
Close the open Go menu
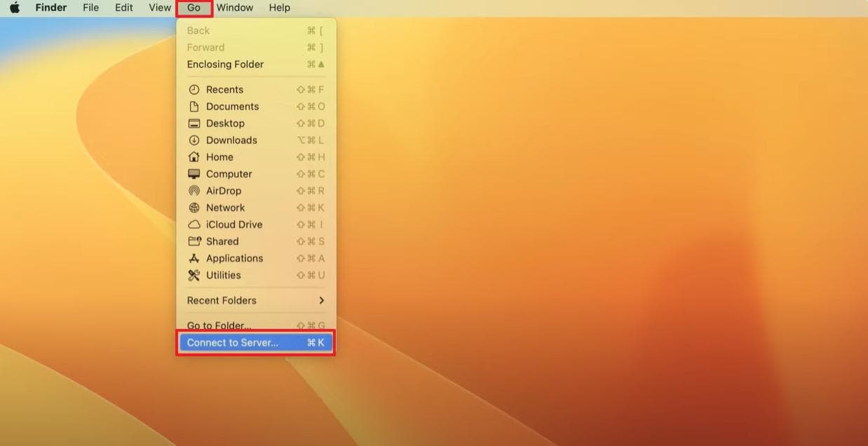click(x=194, y=8)
